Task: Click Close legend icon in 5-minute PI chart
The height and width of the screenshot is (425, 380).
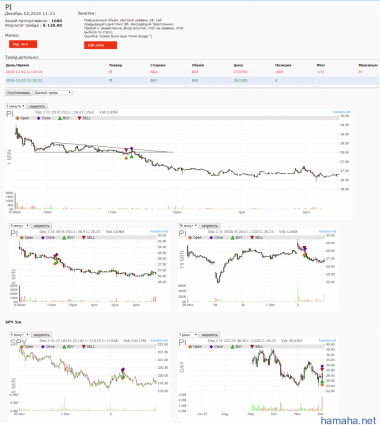Action: click(43, 238)
